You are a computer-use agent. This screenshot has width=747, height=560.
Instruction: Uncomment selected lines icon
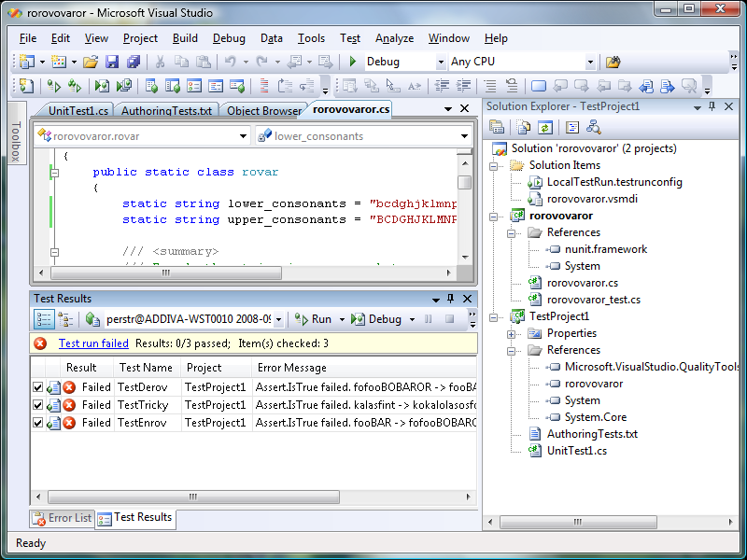tap(512, 86)
